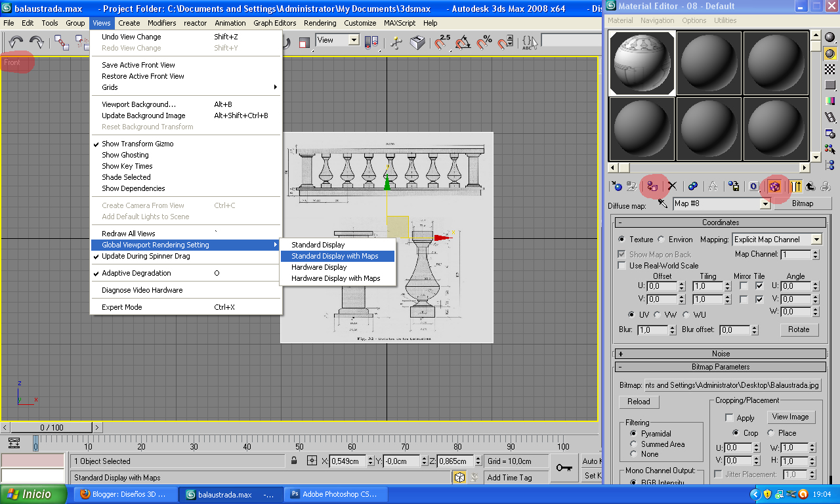Click the Reload bitmap button
The image size is (840, 504).
click(x=639, y=402)
